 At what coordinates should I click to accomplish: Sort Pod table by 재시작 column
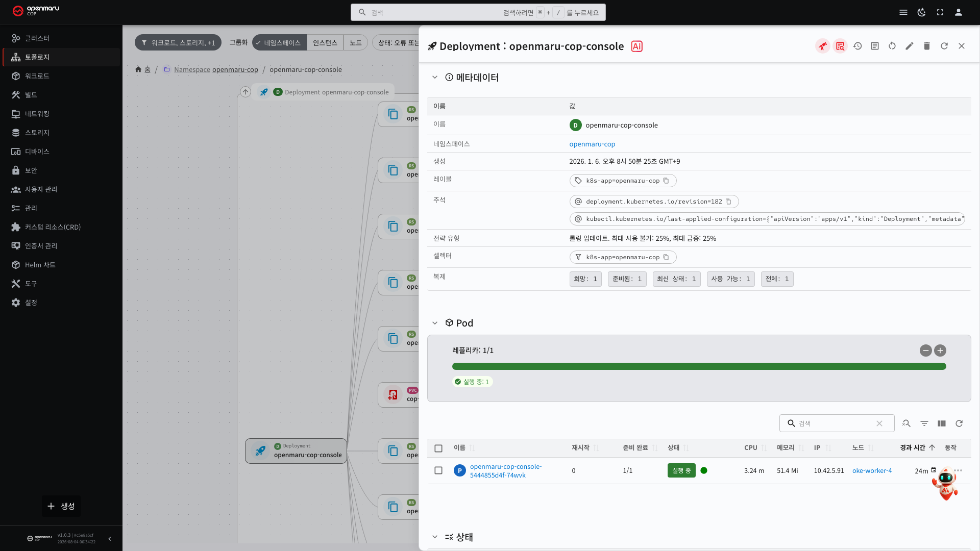click(585, 448)
